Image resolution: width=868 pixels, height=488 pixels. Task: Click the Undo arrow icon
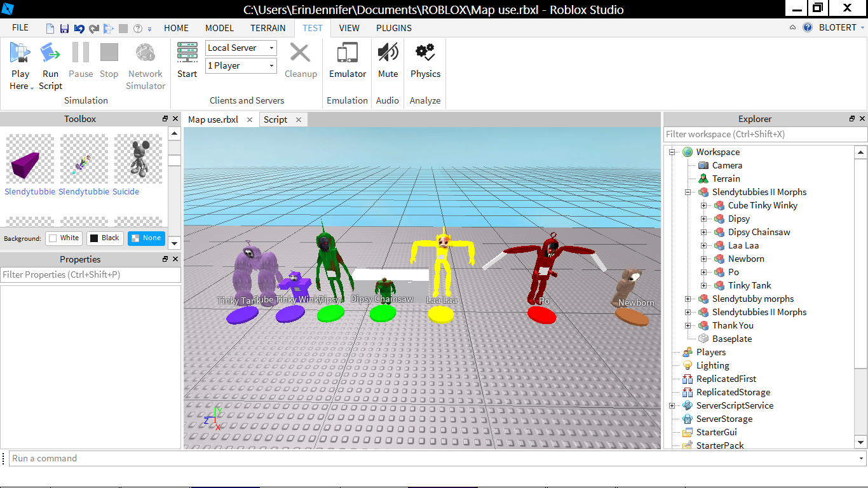tap(79, 29)
